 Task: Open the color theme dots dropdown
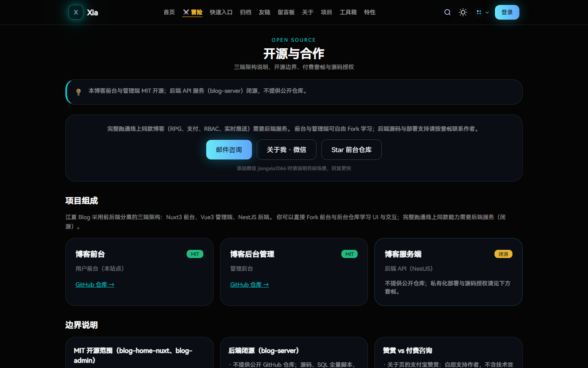[x=482, y=12]
